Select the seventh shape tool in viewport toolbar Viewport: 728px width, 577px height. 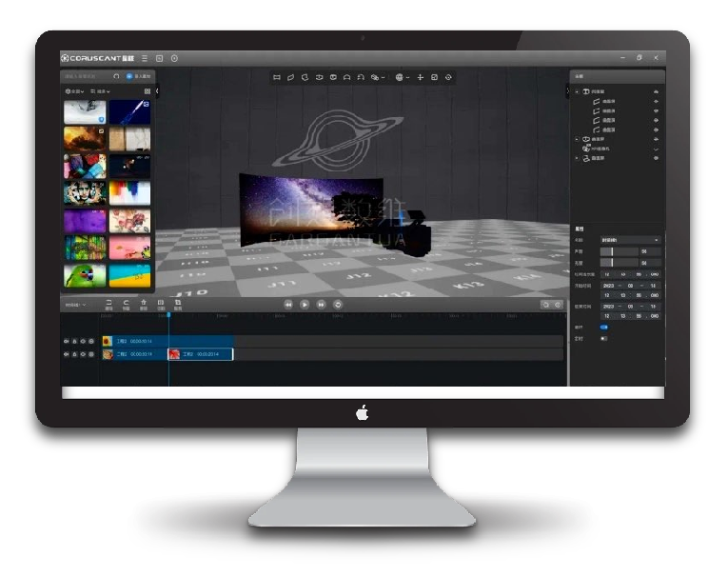tap(361, 77)
